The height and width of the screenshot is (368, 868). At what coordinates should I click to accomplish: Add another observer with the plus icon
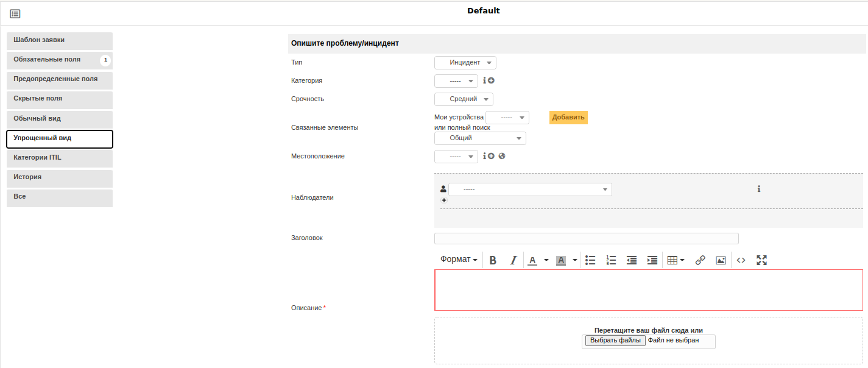[443, 200]
